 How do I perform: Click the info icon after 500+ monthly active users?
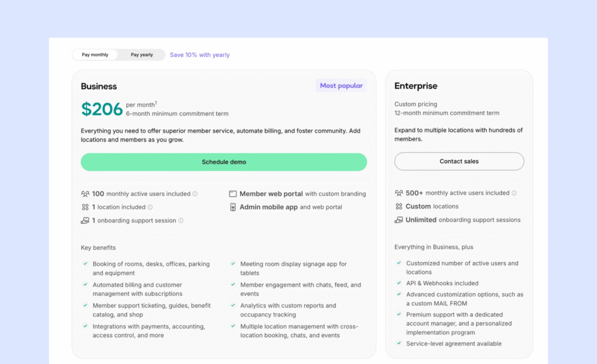coord(514,193)
